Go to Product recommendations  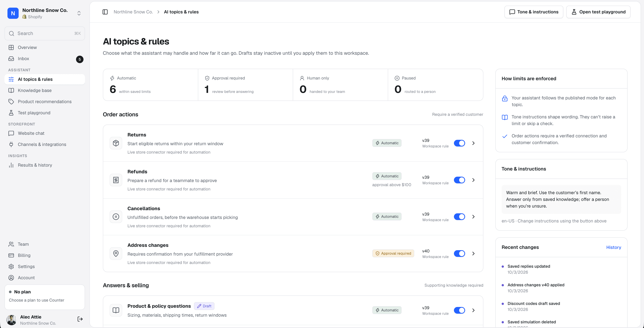[x=45, y=102]
